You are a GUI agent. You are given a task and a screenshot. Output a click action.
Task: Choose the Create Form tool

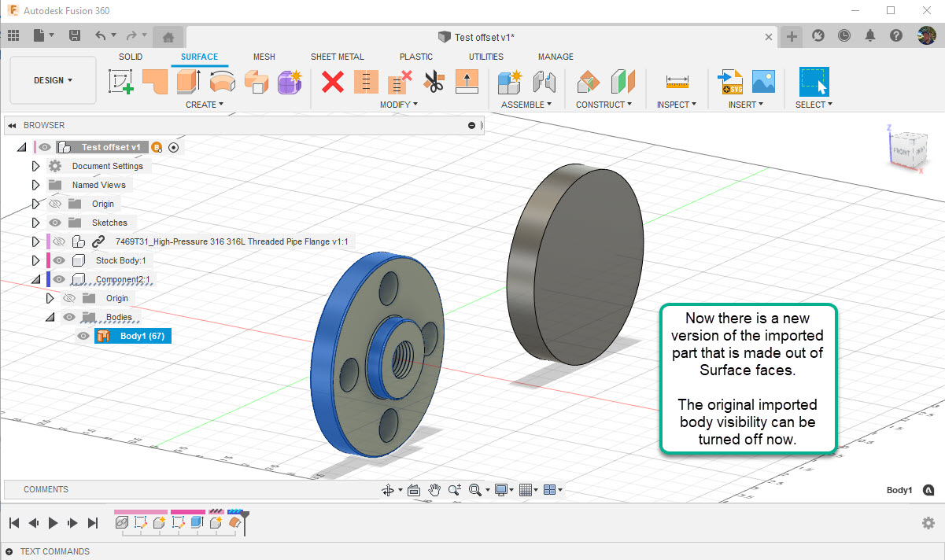(x=290, y=81)
